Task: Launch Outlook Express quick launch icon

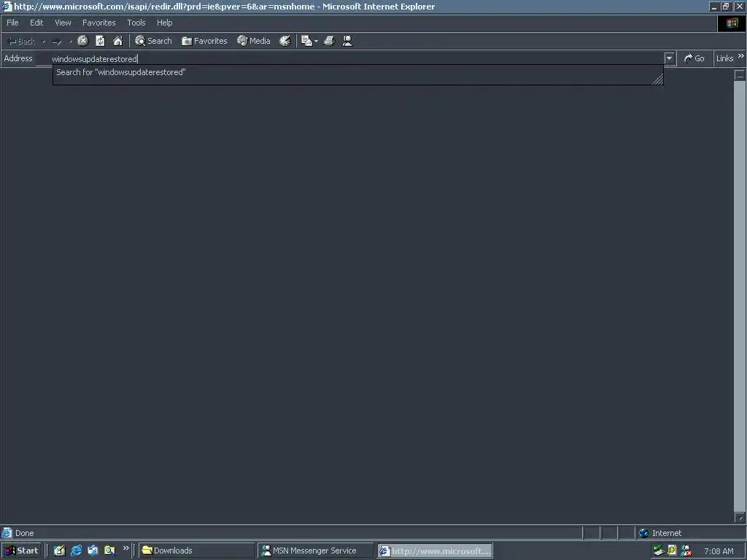Action: point(93,551)
